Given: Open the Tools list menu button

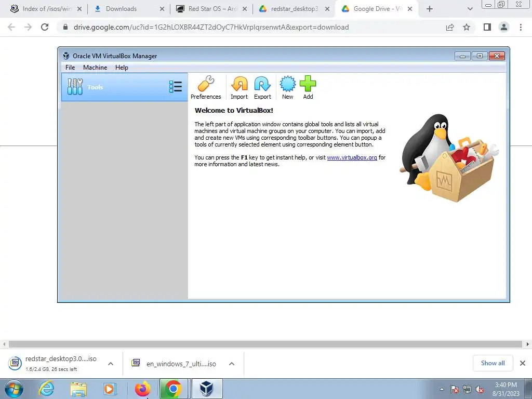Looking at the screenshot, I should coord(176,87).
